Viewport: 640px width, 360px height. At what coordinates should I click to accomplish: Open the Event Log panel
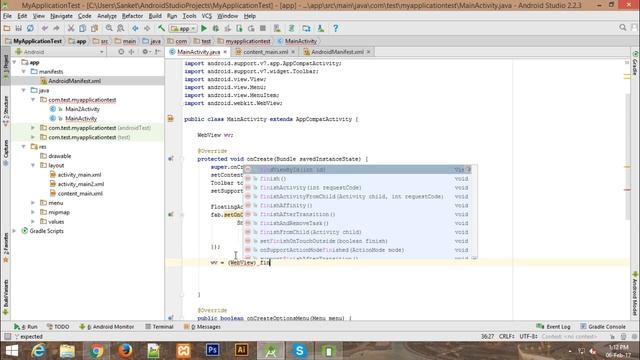pyautogui.click(x=553, y=327)
